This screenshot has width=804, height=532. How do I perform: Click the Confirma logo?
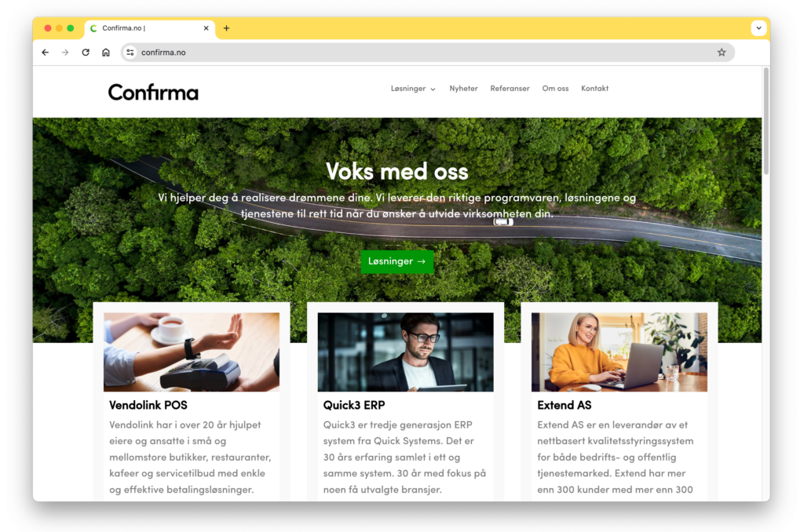(x=153, y=93)
